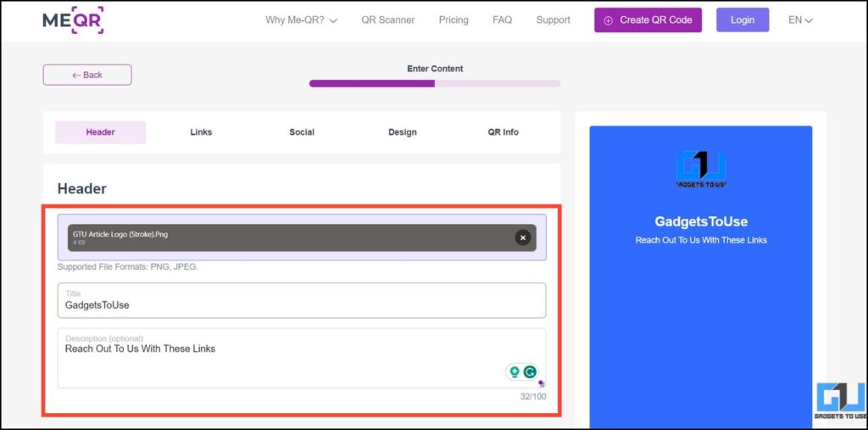The width and height of the screenshot is (868, 430).
Task: Open the FAQ link
Action: 502,20
